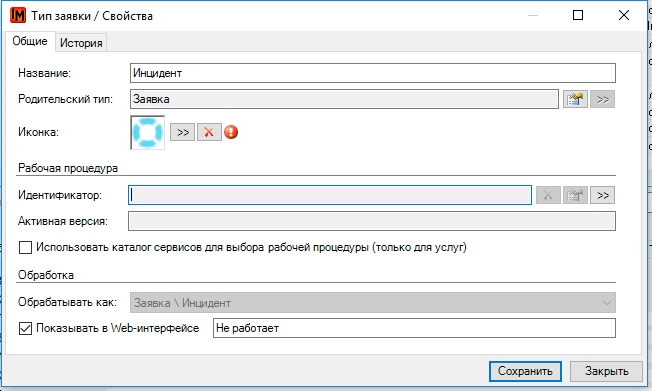
Task: Click the Активная версия field
Action: point(372,221)
